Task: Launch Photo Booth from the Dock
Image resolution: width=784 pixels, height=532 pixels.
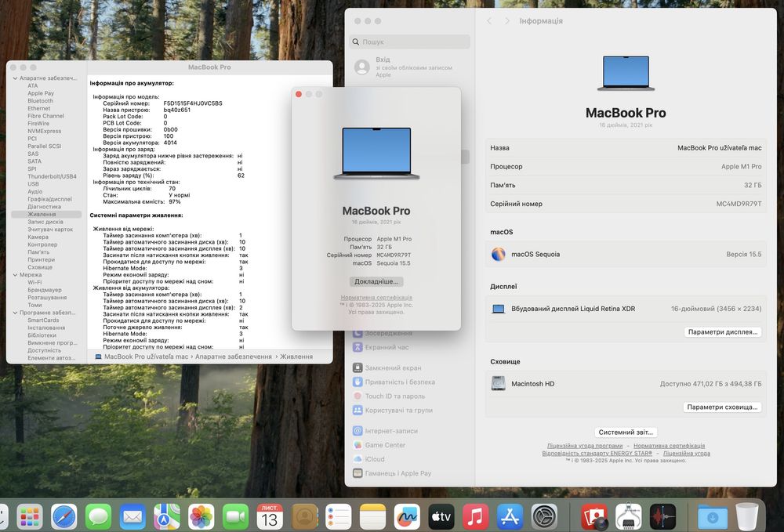Action: pos(594,516)
